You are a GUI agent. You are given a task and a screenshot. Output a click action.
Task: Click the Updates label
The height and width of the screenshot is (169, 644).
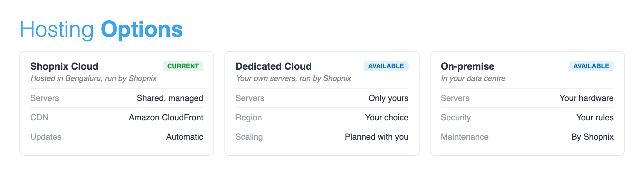pos(46,137)
